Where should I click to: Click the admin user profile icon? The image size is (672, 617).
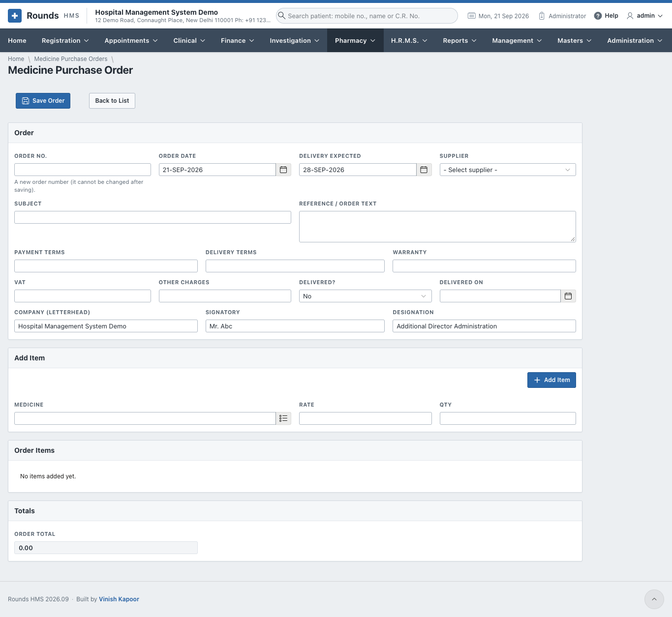pyautogui.click(x=630, y=16)
